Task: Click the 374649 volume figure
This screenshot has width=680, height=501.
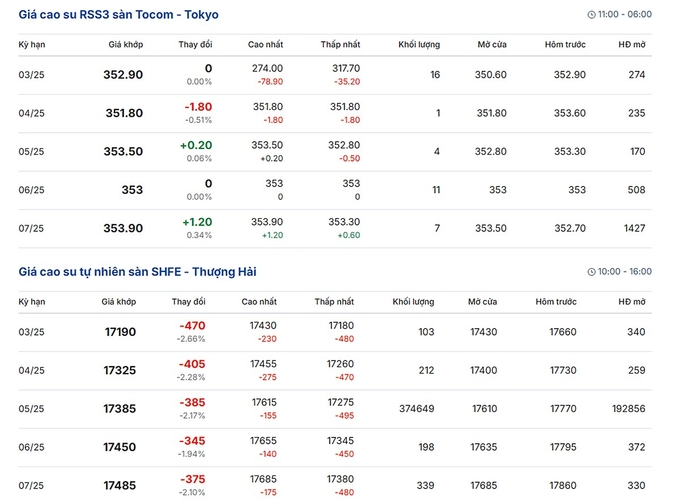Action: pos(416,409)
